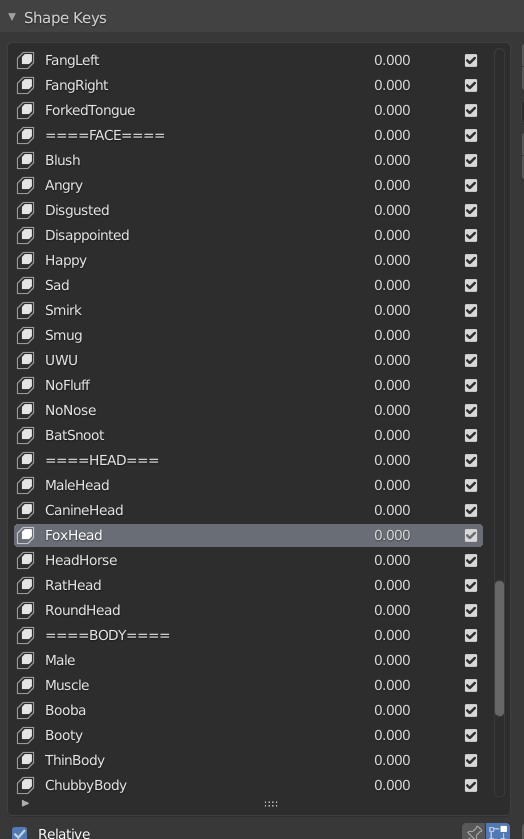Click the shape key icon next to Blush

25,160
